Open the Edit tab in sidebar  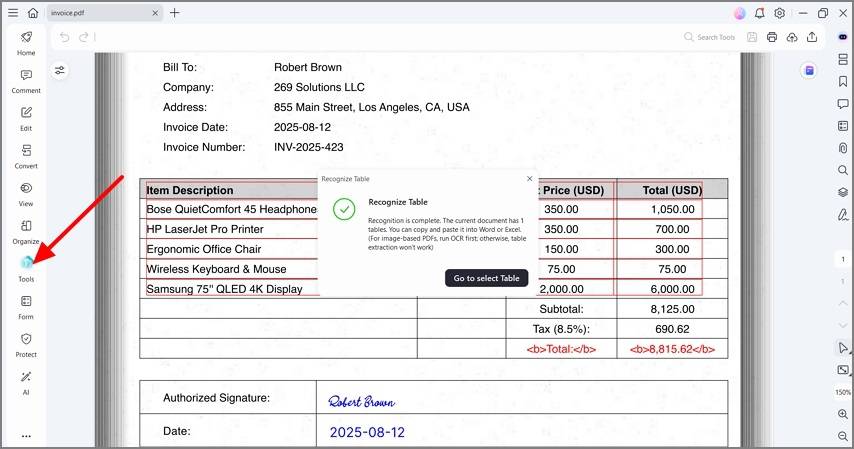pos(26,117)
